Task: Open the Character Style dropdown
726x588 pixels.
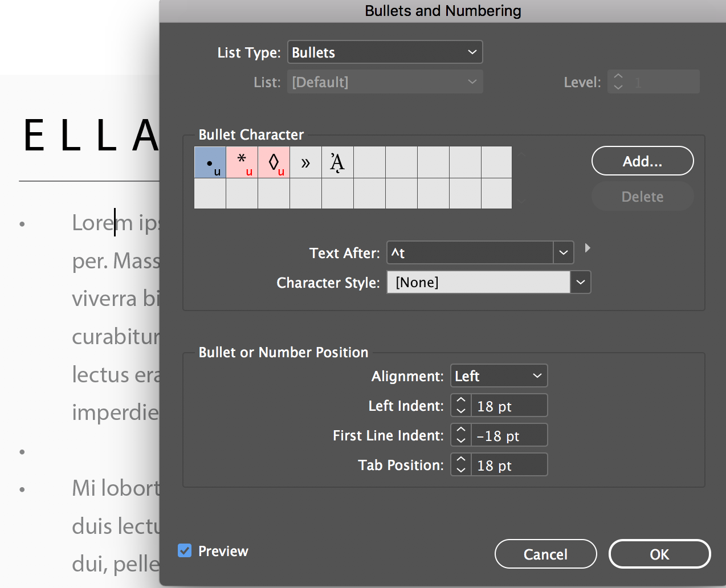Action: [x=581, y=282]
